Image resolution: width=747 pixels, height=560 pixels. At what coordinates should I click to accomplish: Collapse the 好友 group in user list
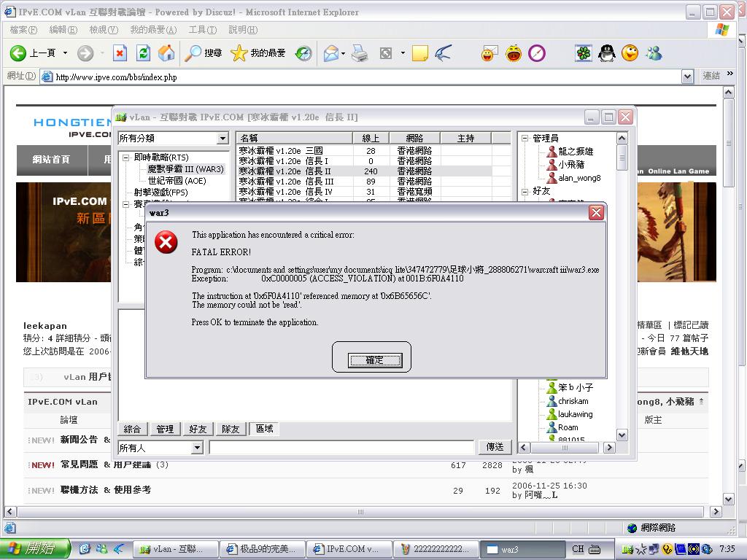coord(525,192)
